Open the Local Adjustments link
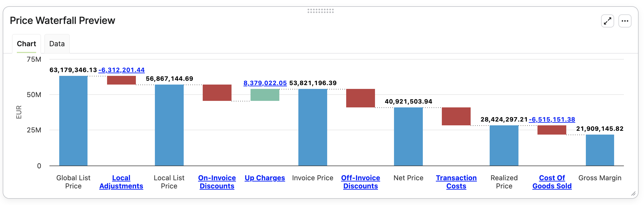 tap(121, 182)
